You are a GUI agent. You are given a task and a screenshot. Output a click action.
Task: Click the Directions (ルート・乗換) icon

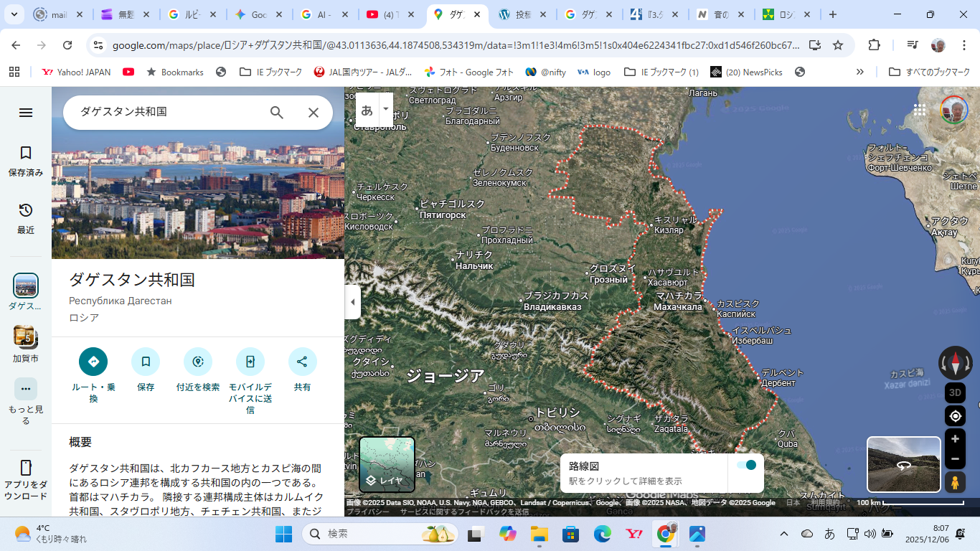[93, 362]
